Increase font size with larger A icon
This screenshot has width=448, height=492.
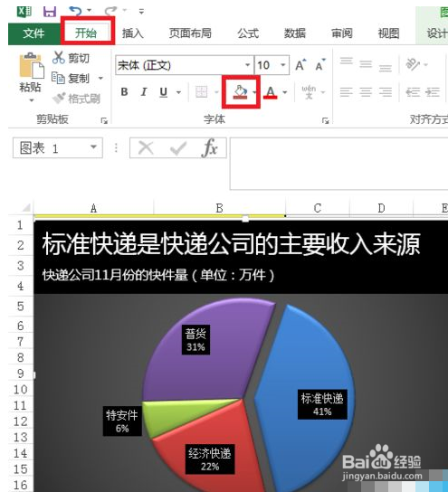pos(300,65)
